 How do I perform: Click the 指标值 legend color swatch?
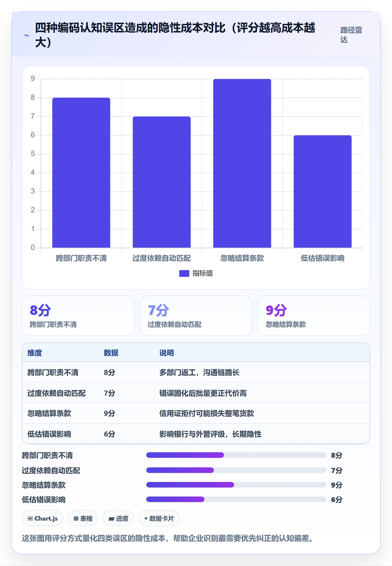point(184,273)
